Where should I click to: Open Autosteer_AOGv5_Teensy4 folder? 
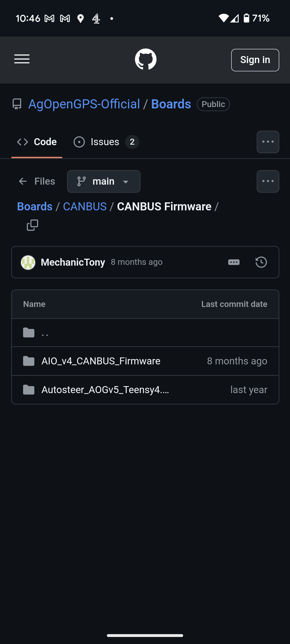click(105, 390)
